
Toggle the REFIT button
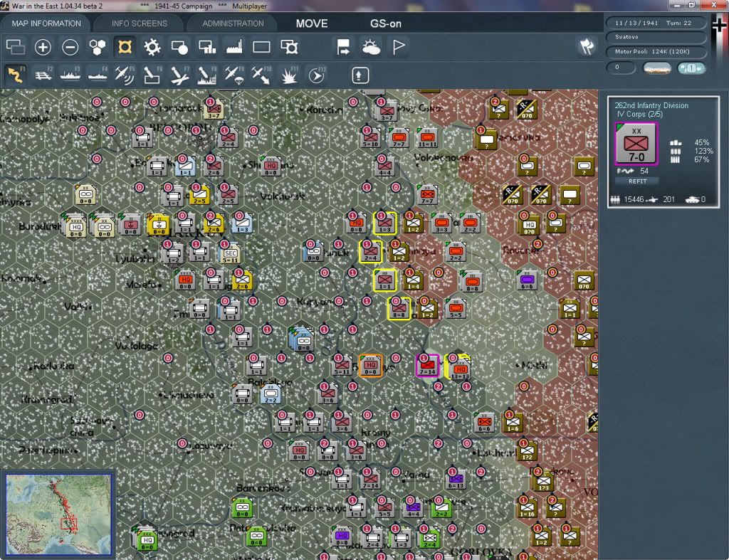point(637,181)
